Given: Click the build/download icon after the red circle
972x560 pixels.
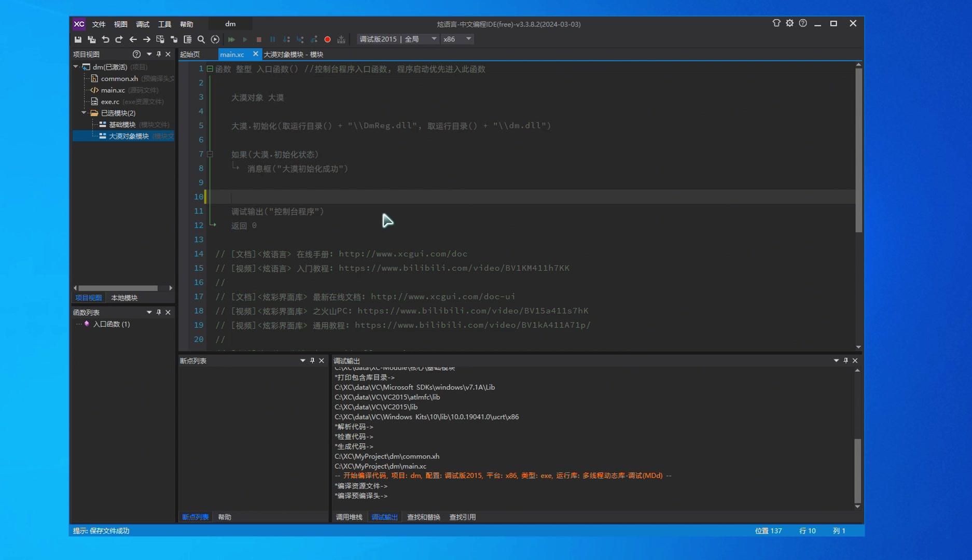Looking at the screenshot, I should (x=341, y=39).
